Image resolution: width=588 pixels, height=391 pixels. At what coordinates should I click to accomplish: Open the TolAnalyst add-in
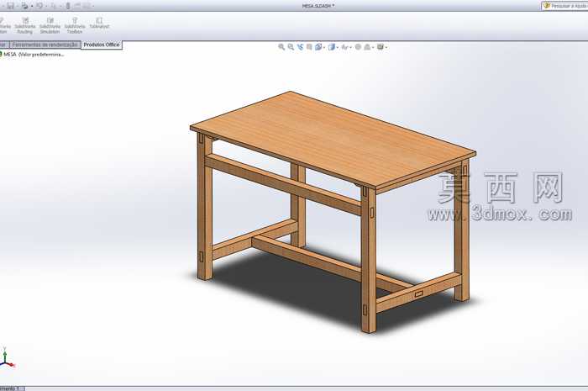[x=99, y=24]
